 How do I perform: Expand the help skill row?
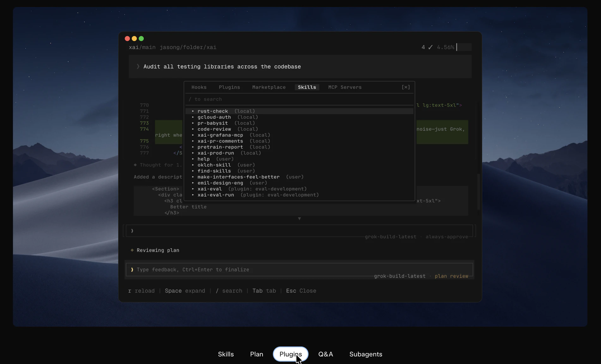coord(299,159)
